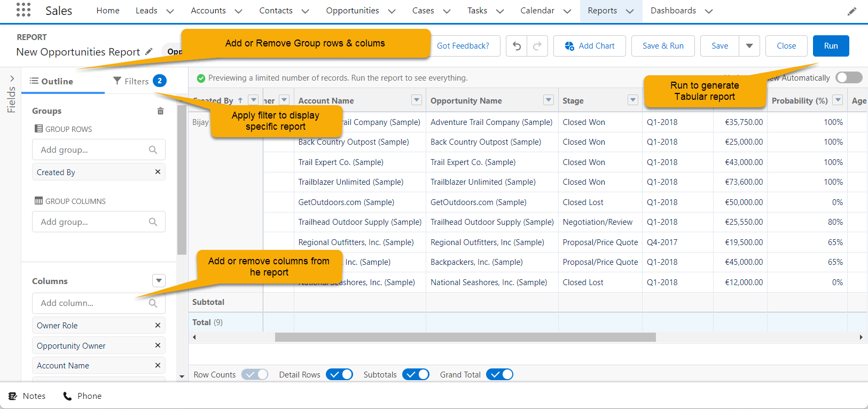Viewport: 868px width, 409px height.
Task: Open Probability (%) column header menu
Action: pos(838,100)
